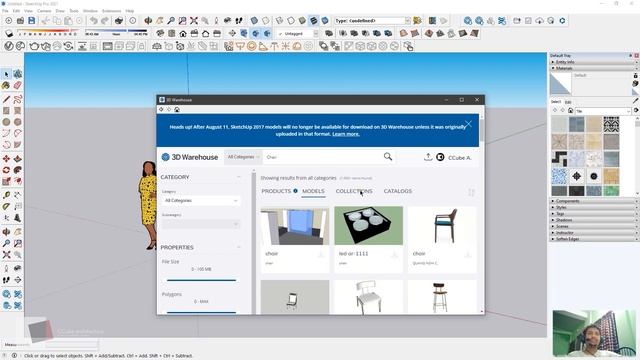Select the Walk footprints tool in top toolbar
This screenshot has width=640, height=360.
click(x=239, y=20)
